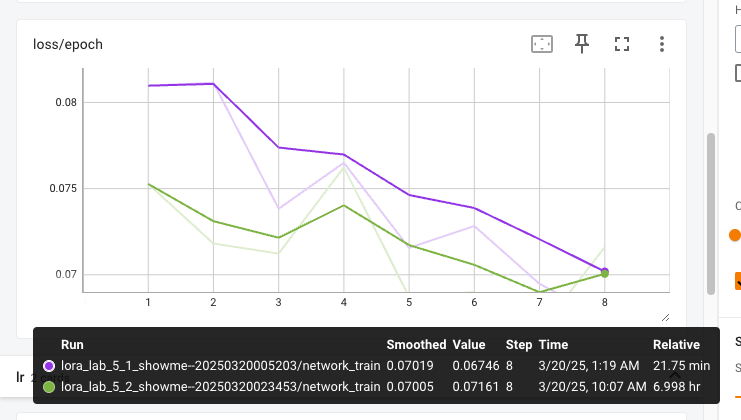The image size is (741, 420).
Task: Click the orange circle in the right panel
Action: point(736,235)
